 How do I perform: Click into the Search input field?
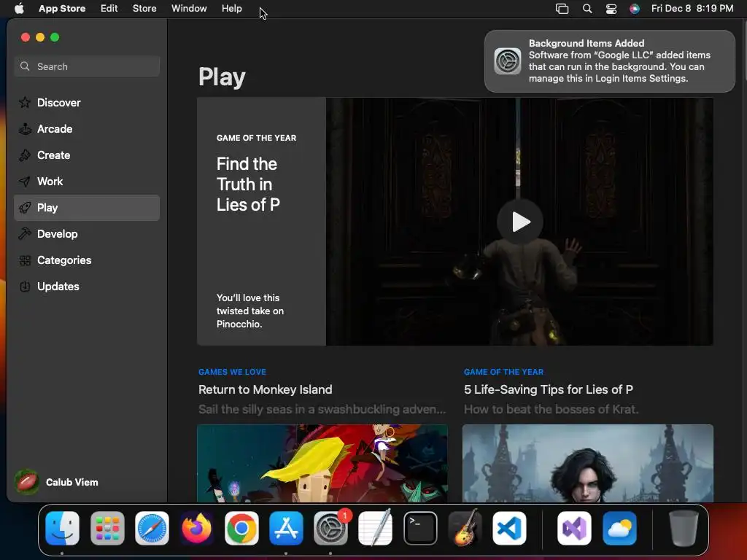(87, 66)
